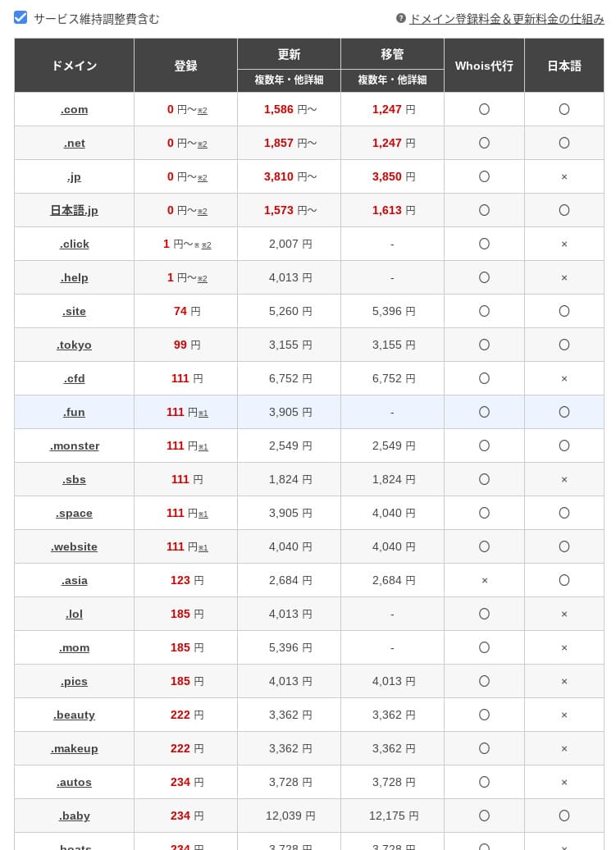Click the .monster domain link
This screenshot has height=850, width=616.
tap(74, 446)
